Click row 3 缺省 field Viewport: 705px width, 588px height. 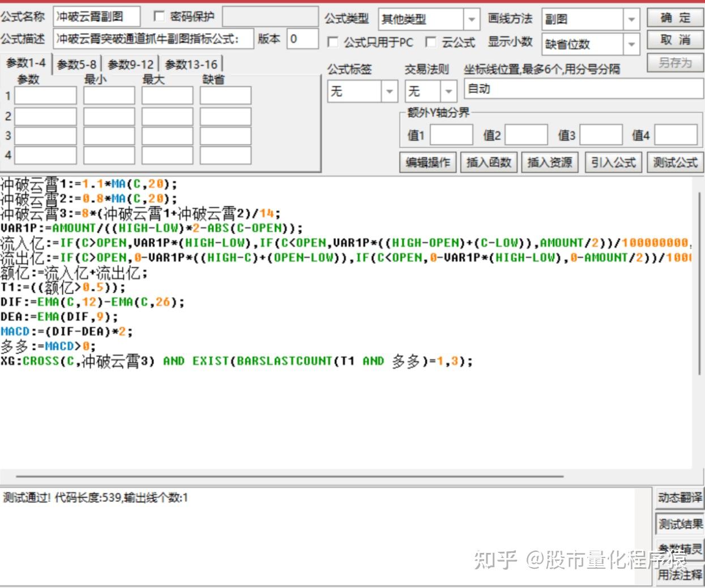point(225,136)
